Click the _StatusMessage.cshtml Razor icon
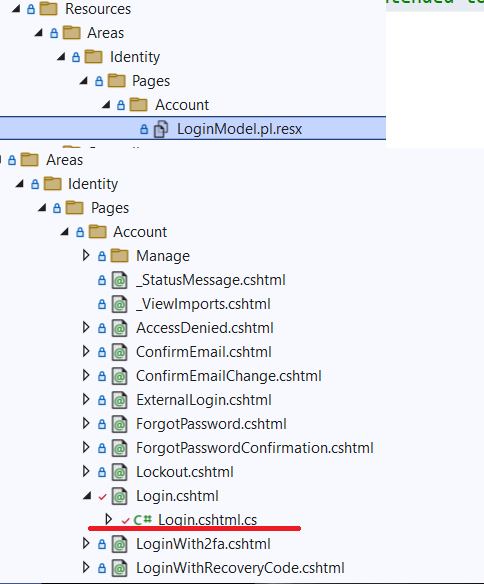Screen dimensions: 484x584 (x=120, y=280)
